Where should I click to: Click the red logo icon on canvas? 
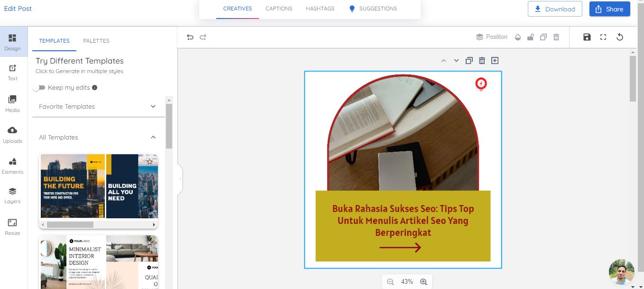pos(481,84)
